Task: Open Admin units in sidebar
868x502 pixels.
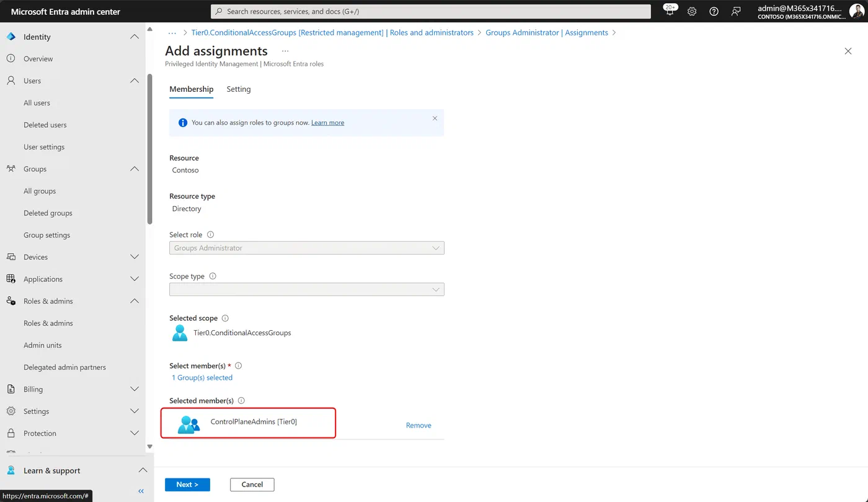Action: (x=43, y=345)
